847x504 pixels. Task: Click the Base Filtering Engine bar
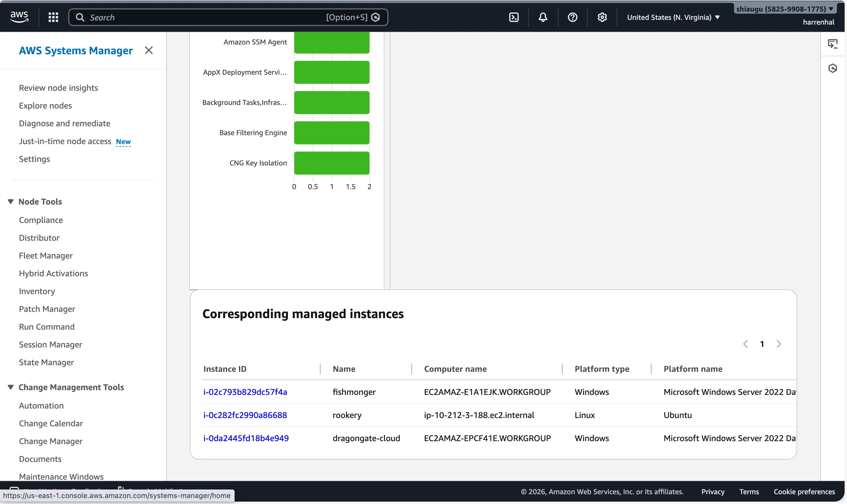pos(332,133)
